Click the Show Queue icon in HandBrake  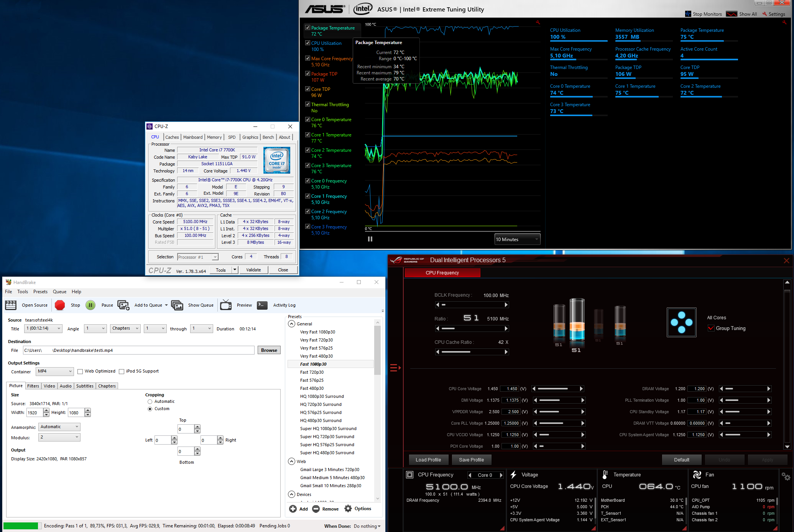pyautogui.click(x=177, y=305)
